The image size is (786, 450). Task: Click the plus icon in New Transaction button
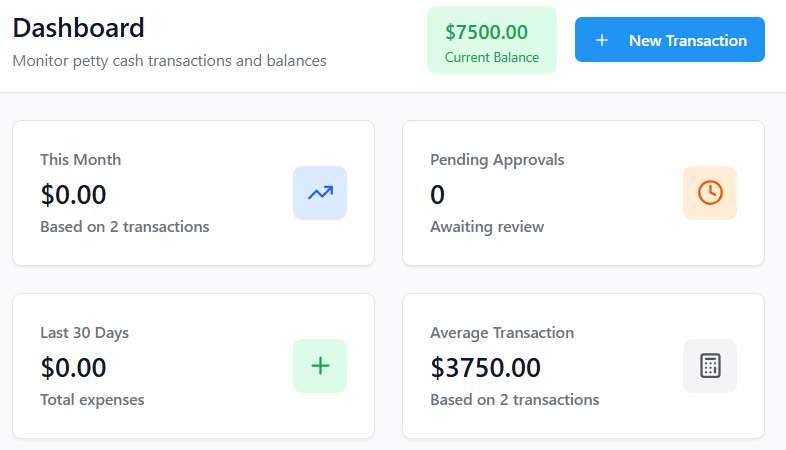pos(601,41)
